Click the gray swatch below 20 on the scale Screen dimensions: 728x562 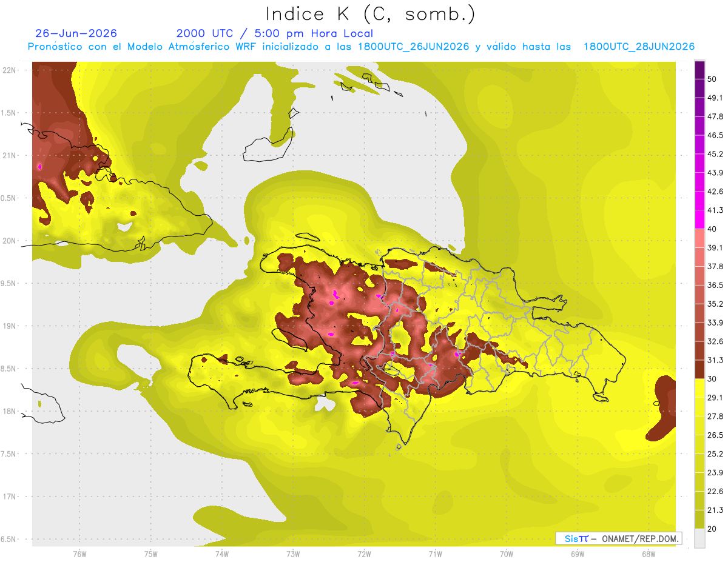(699, 538)
